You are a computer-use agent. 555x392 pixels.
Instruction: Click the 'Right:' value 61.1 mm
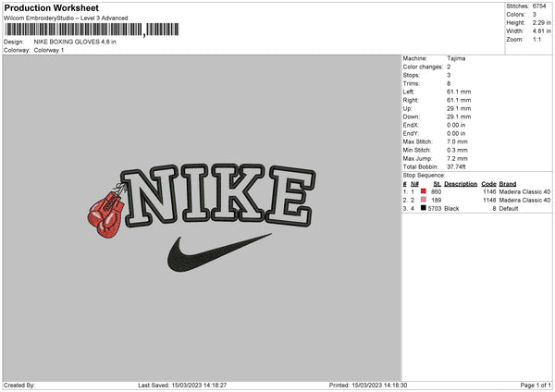pos(459,100)
